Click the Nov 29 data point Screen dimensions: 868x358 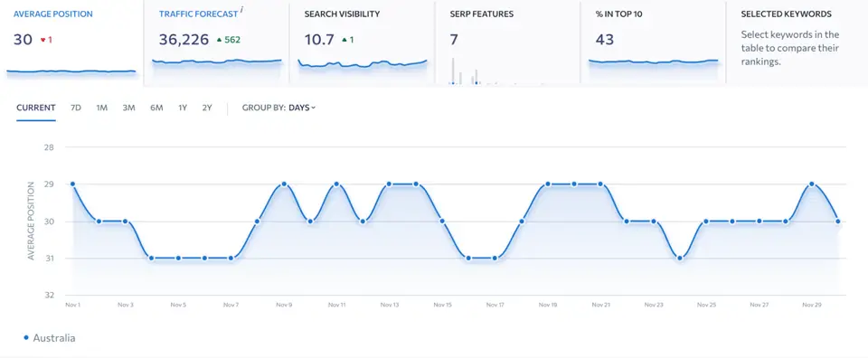pyautogui.click(x=812, y=184)
